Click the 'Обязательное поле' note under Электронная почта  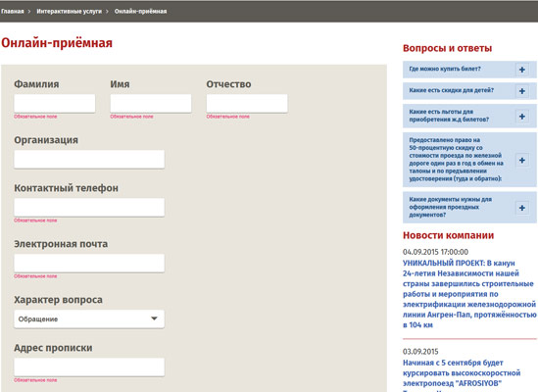(35, 276)
